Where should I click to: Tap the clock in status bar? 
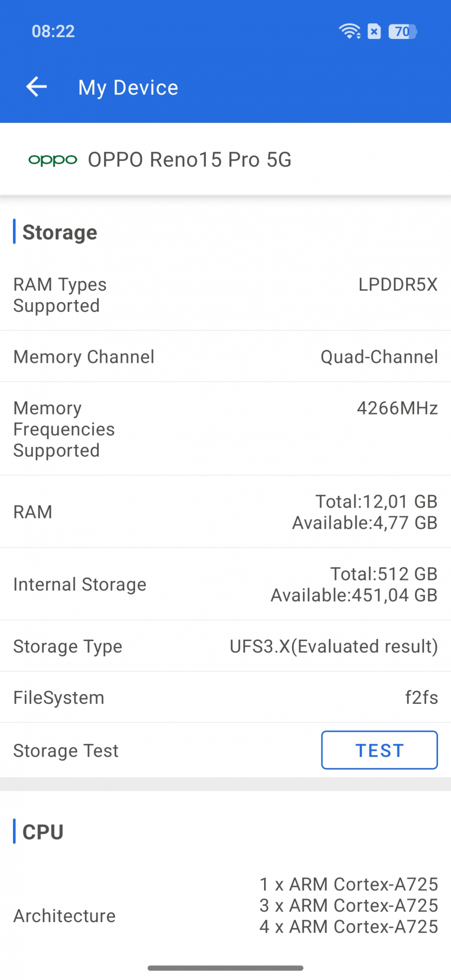pos(53,31)
